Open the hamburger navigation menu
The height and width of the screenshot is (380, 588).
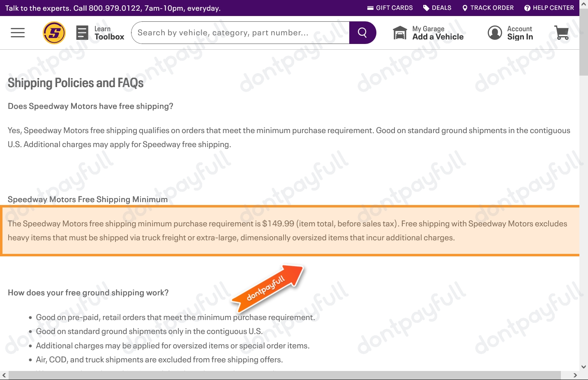18,33
